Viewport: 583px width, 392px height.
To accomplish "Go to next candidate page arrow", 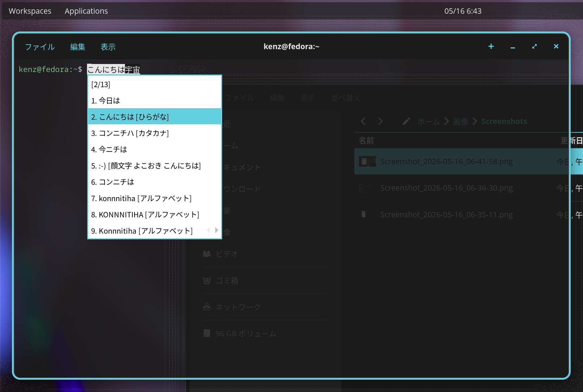I will [217, 230].
